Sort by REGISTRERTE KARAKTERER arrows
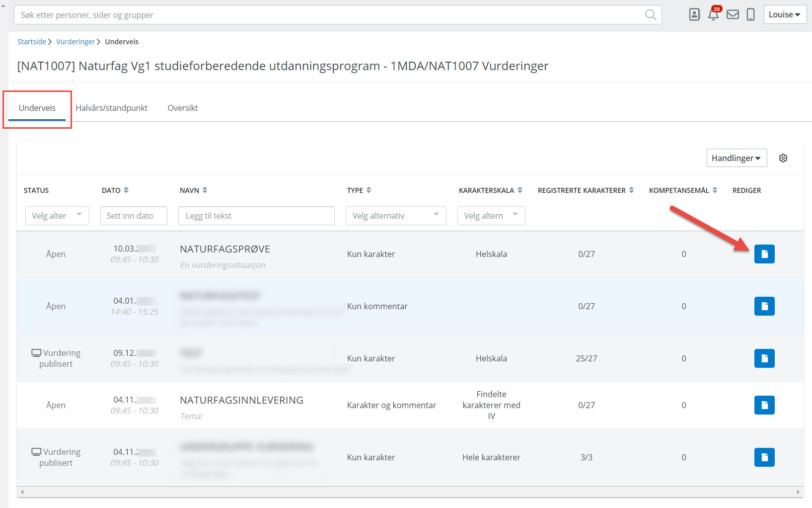 pyautogui.click(x=631, y=190)
